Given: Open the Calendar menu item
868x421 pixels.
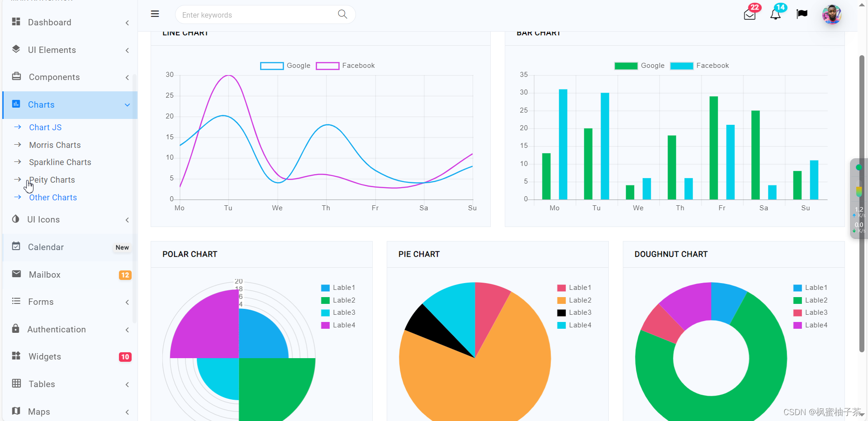Looking at the screenshot, I should pos(70,247).
